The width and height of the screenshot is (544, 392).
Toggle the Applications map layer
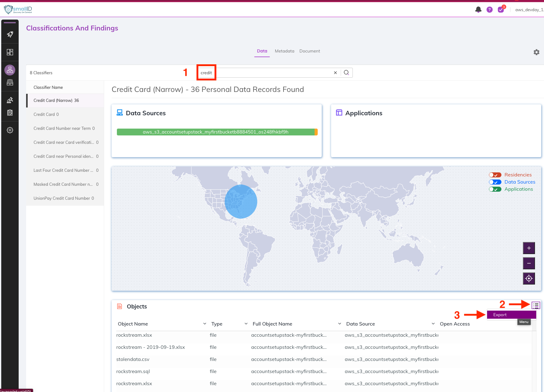(495, 189)
